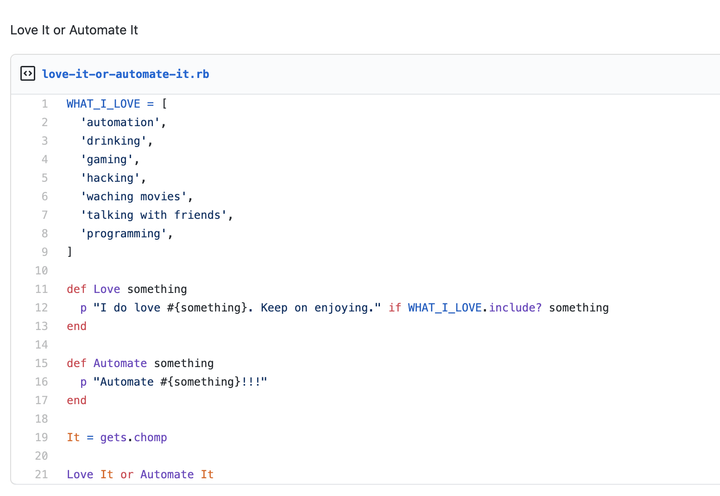Click the code file icon beside the filename

(x=28, y=74)
